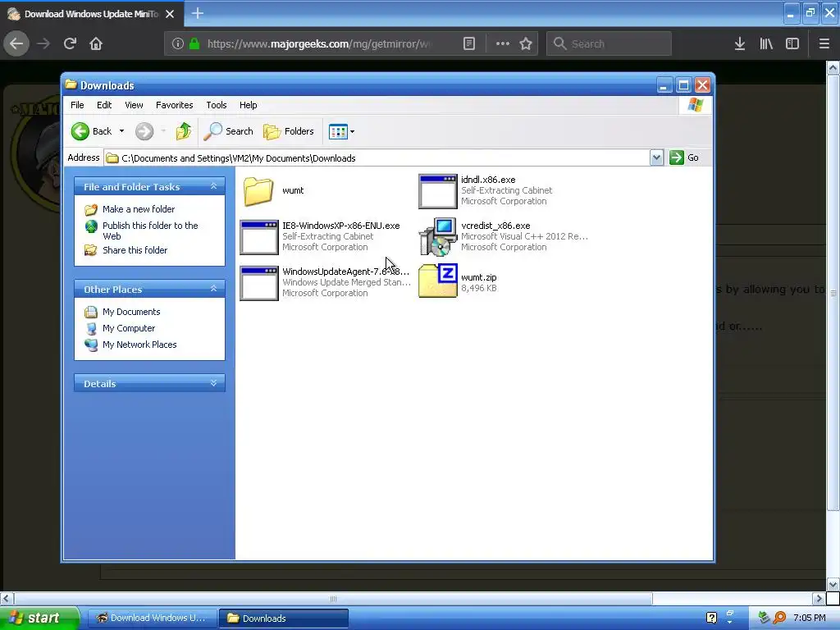Open the Windows start menu
This screenshot has height=630, width=840.
(x=39, y=618)
